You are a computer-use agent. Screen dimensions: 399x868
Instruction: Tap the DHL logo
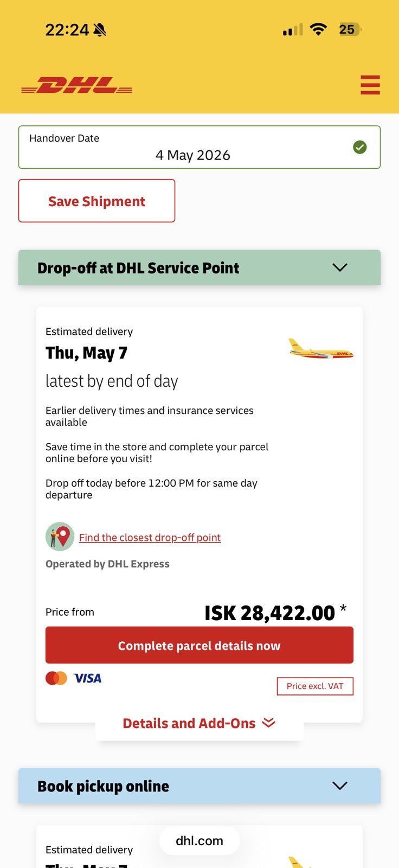[76, 85]
